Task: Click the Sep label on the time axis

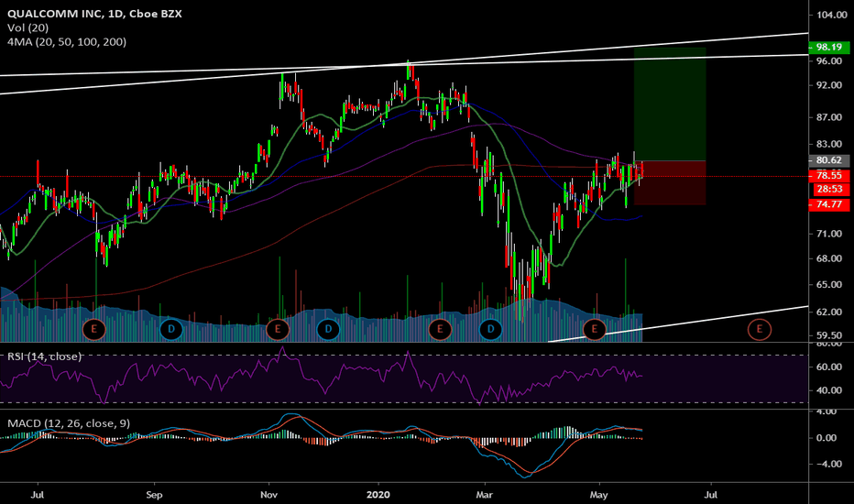Action: [155, 495]
